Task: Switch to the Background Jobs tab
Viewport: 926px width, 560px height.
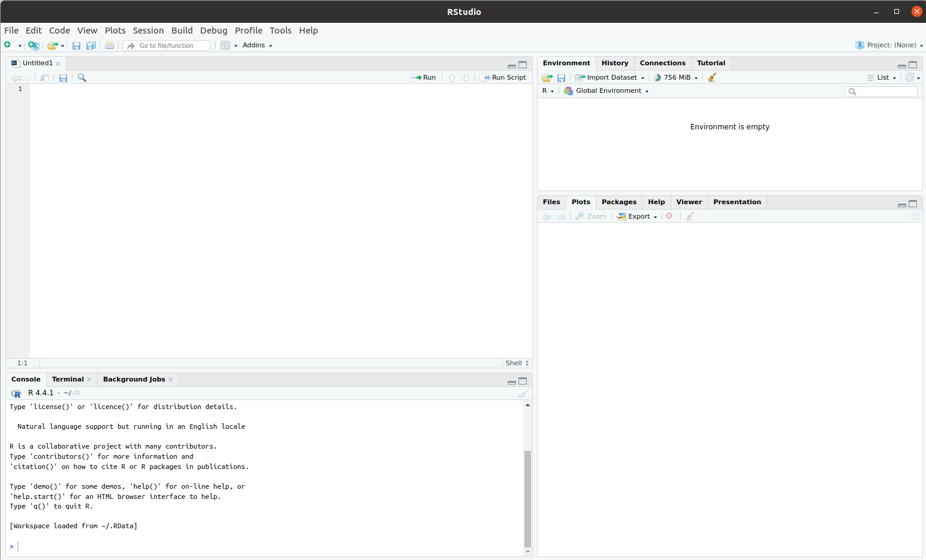Action: pos(134,379)
